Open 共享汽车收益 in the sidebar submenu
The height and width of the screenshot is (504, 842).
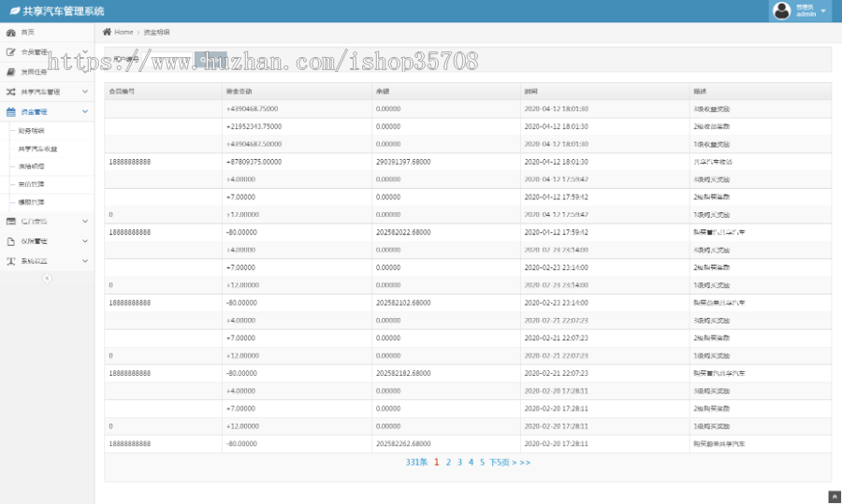pos(37,149)
